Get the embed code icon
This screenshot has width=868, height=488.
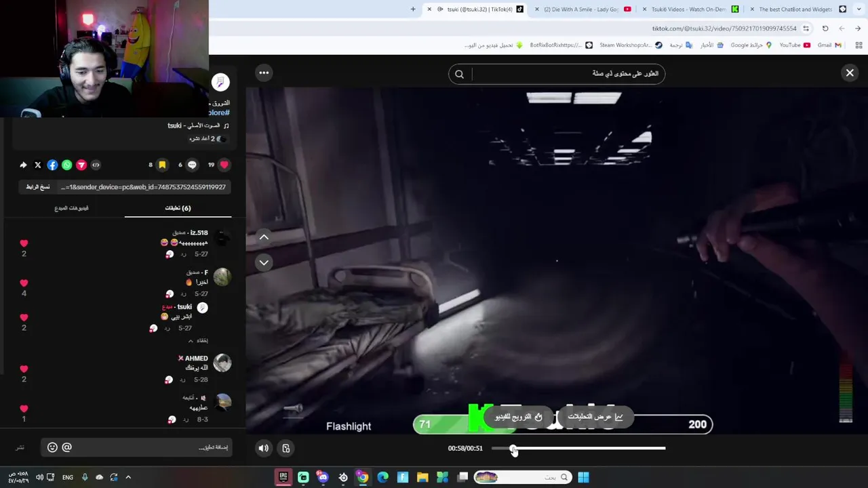pos(96,165)
